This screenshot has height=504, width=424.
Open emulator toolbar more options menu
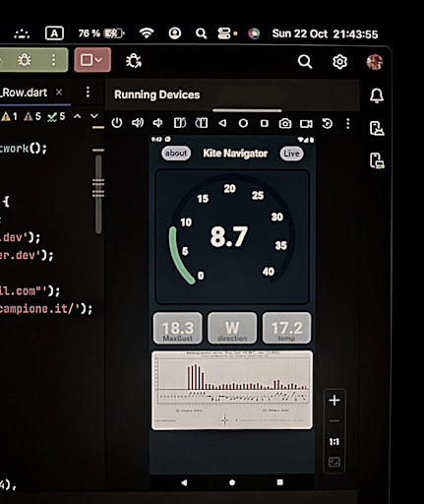coord(348,124)
